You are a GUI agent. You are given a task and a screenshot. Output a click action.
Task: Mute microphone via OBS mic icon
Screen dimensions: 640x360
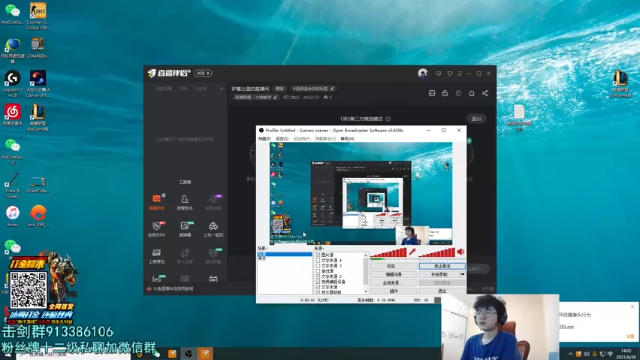413,252
